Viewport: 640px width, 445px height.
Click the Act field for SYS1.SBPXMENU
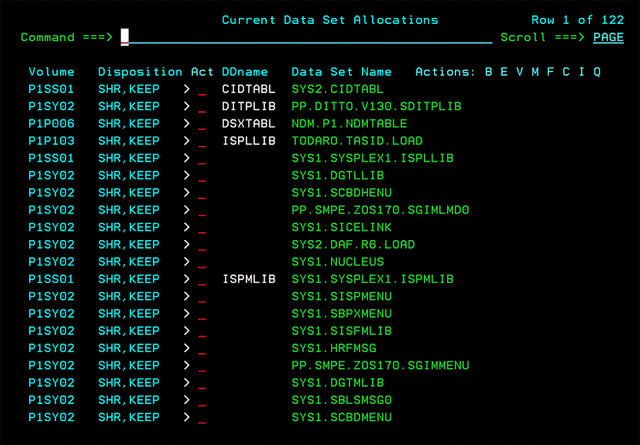[202, 314]
